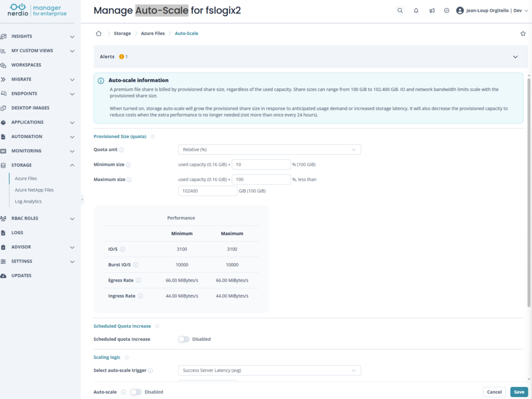Expand the Insights menu chevron
This screenshot has width=532, height=399.
pyautogui.click(x=72, y=36)
